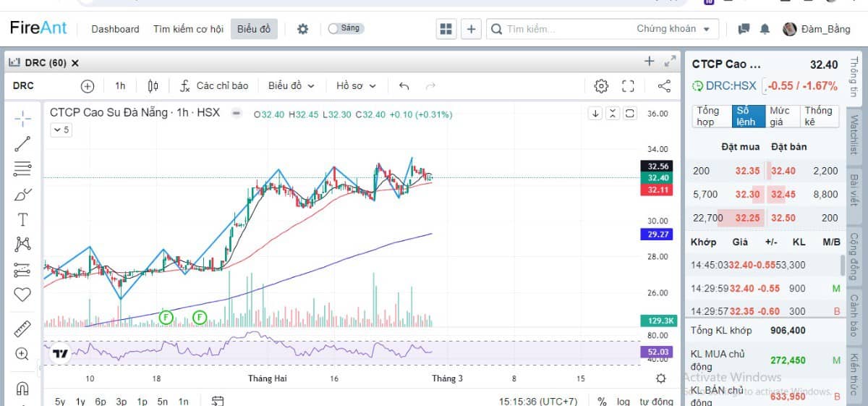Open go-to-date calendar icon
This screenshot has height=406, width=868.
(x=218, y=401)
